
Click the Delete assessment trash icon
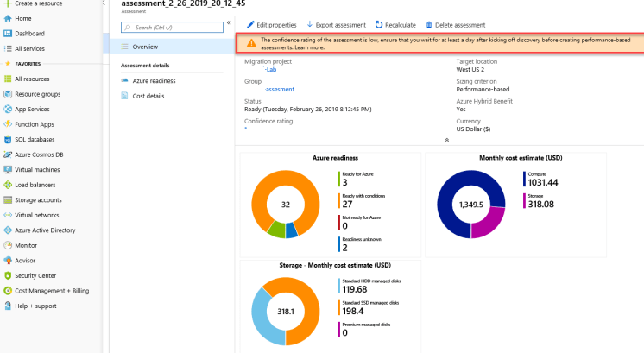(429, 25)
